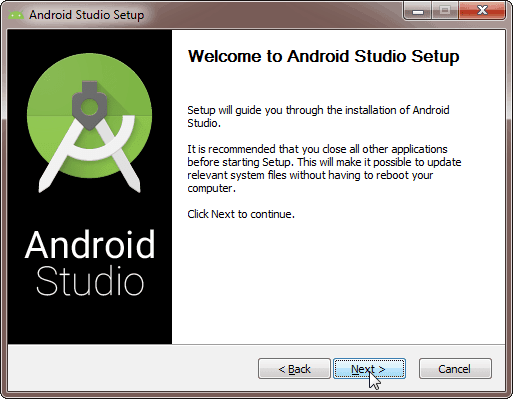
Task: Click the Android robot icon in title bar
Action: [x=16, y=15]
